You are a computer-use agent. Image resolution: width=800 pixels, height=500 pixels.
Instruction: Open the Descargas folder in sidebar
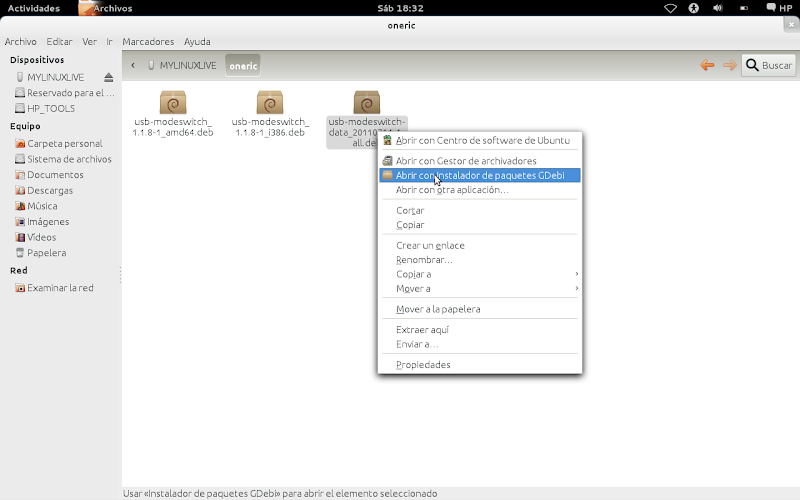pos(44,191)
